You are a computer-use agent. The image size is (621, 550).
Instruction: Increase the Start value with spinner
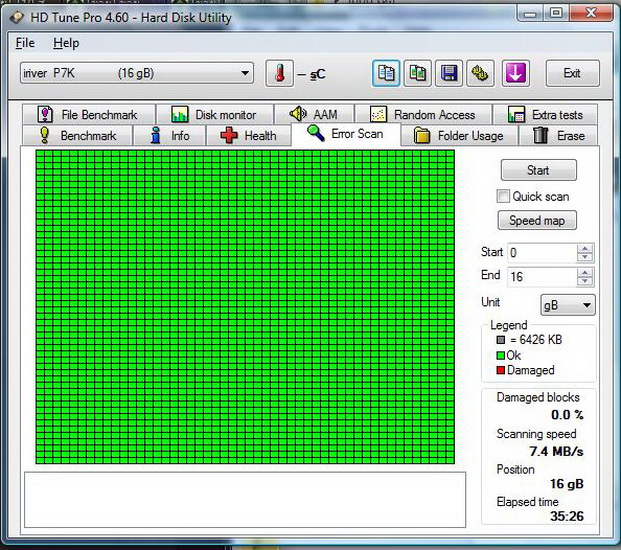click(585, 248)
